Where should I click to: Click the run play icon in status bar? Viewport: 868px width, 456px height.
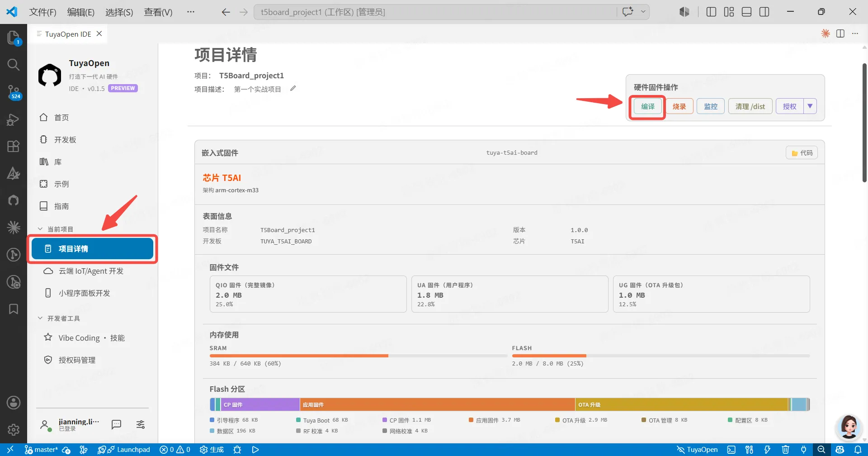pos(255,450)
